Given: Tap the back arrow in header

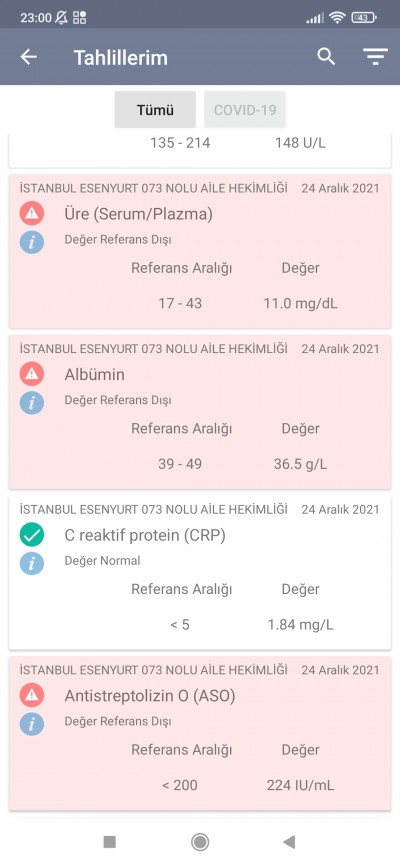Looking at the screenshot, I should pyautogui.click(x=29, y=57).
